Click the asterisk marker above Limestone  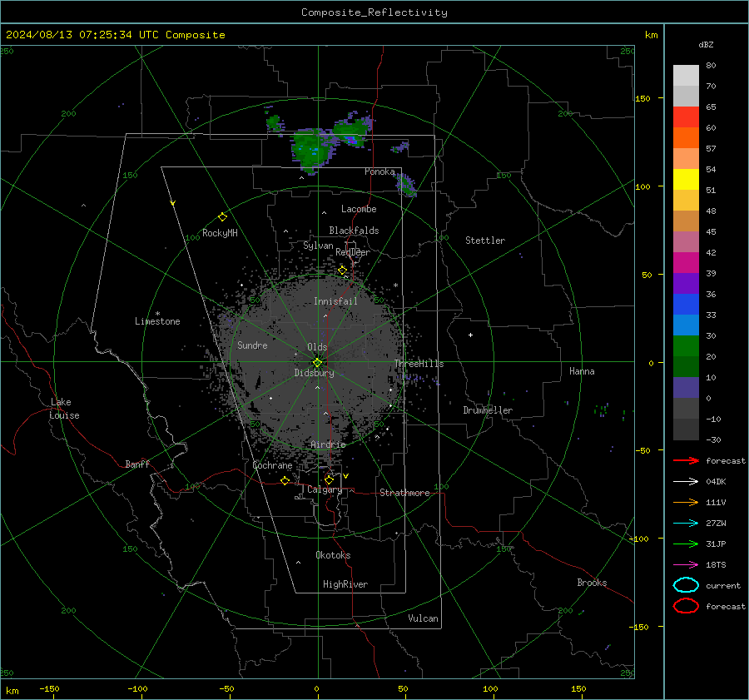(157, 314)
